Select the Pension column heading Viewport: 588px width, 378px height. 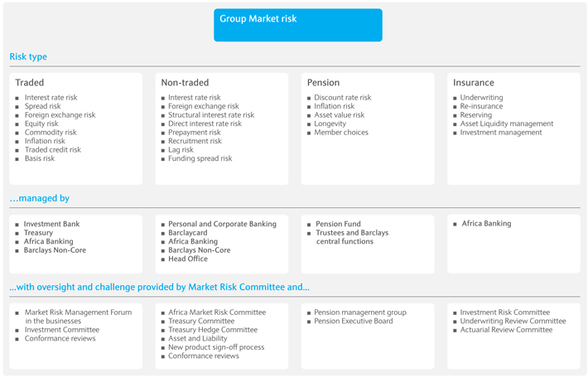coord(323,83)
